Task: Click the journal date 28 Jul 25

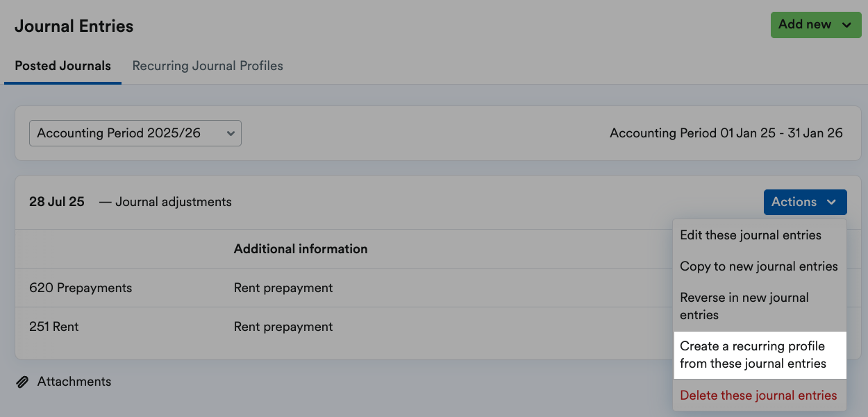Action: (x=56, y=201)
